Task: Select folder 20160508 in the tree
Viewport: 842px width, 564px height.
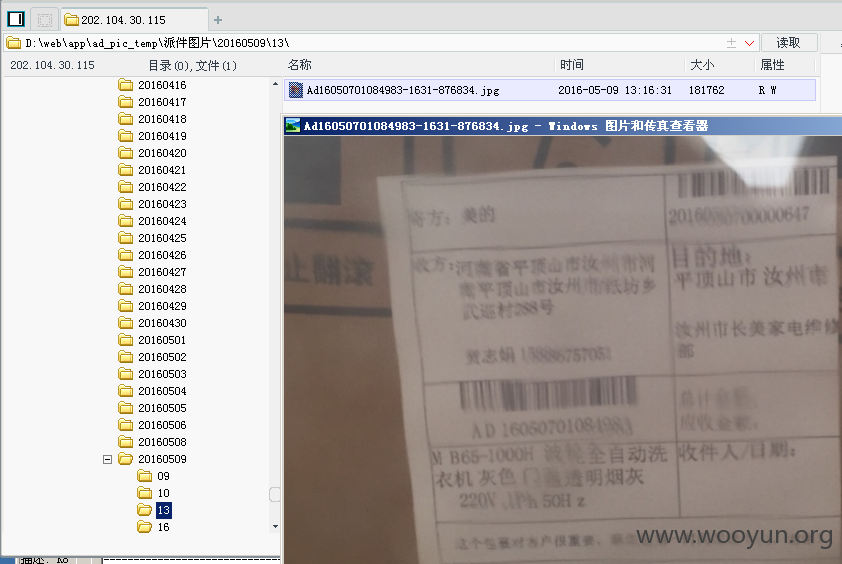Action: 162,442
